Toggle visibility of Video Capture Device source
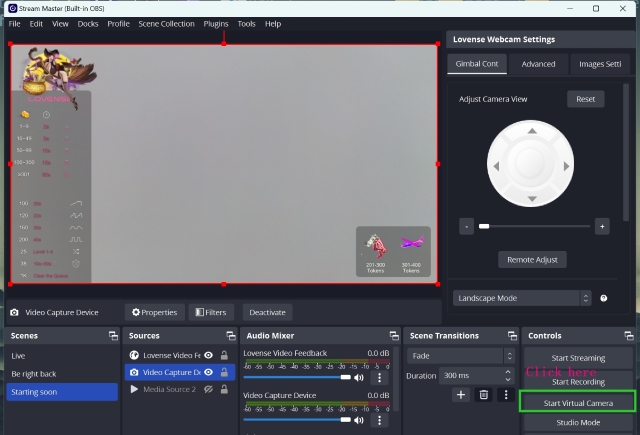This screenshot has height=435, width=640. click(x=208, y=372)
